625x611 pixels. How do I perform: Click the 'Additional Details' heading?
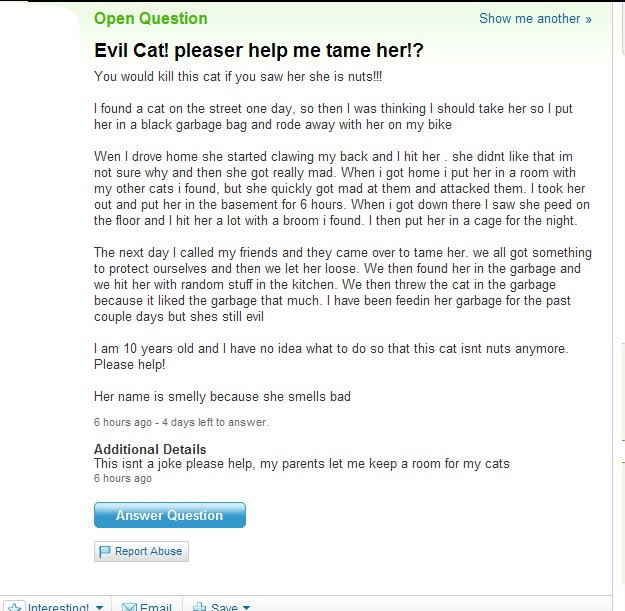[x=150, y=449]
